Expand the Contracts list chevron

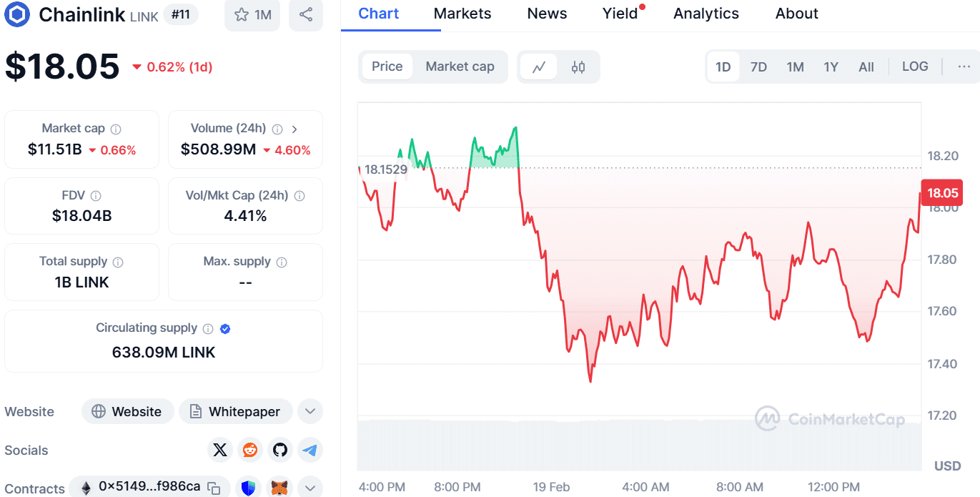[x=310, y=487]
